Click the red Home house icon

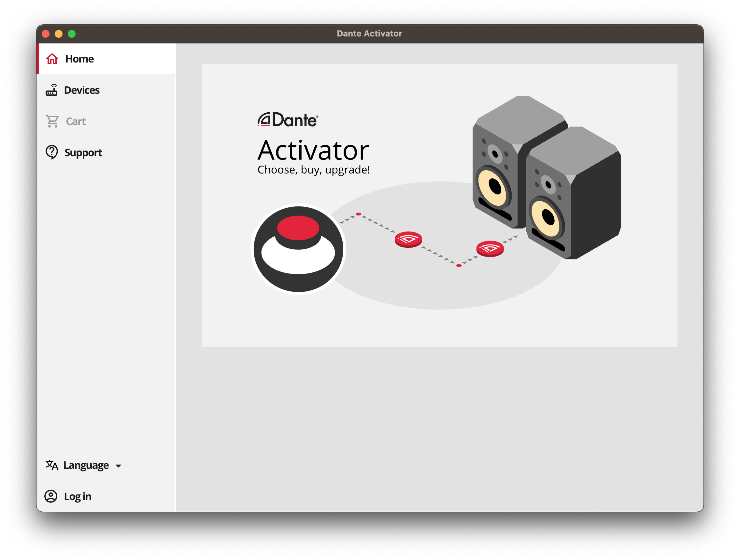pyautogui.click(x=52, y=59)
